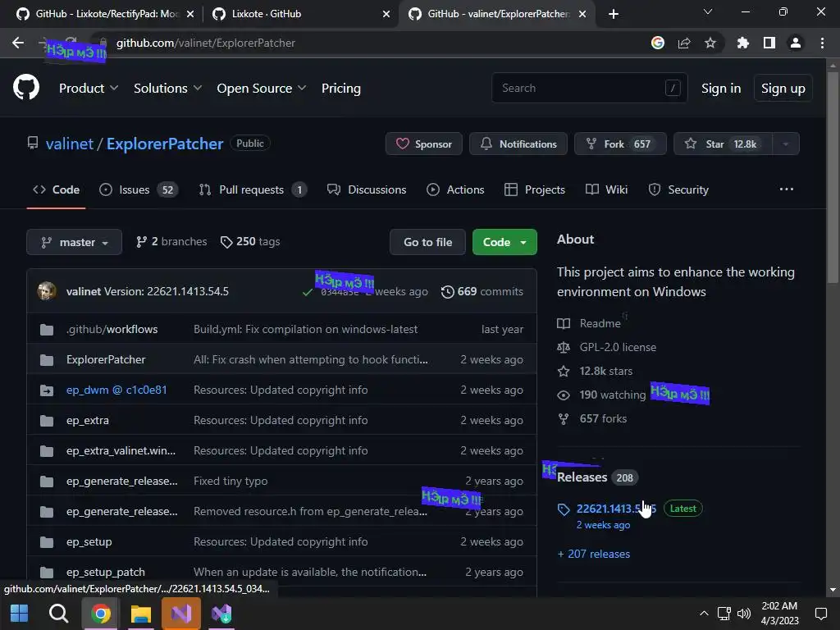This screenshot has height=630, width=840.
Task: Switch to Chrome on the taskbar
Action: click(100, 614)
